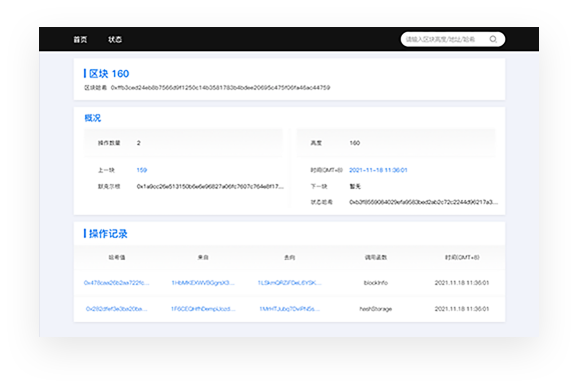Click the blockInfo function cell
Viewport: 580px width, 390px height.
(375, 283)
